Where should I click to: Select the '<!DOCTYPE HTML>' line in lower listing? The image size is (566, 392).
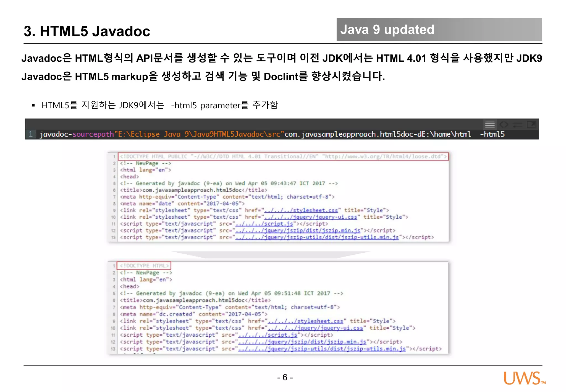click(x=144, y=266)
